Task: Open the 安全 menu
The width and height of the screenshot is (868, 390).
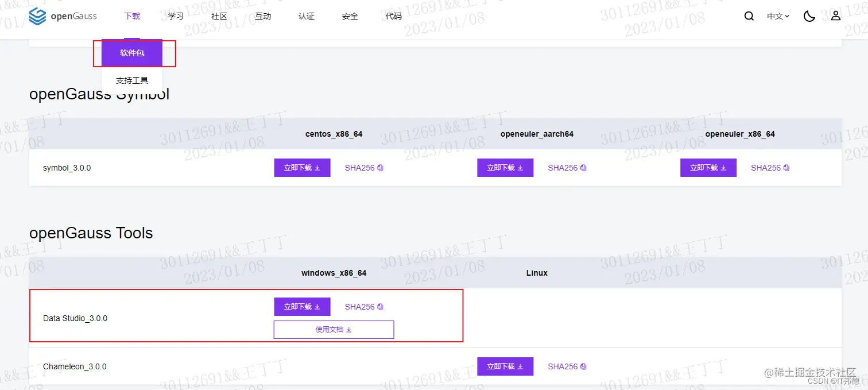Action: 350,16
